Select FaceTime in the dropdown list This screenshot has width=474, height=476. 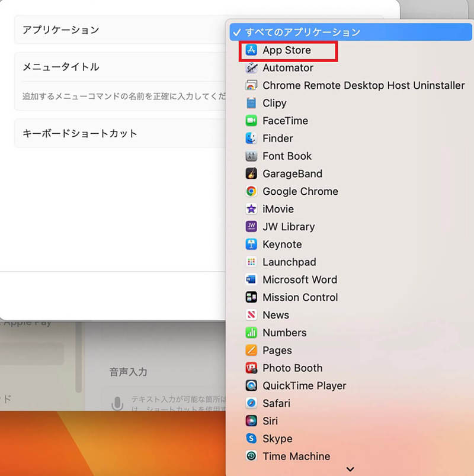(x=351, y=121)
